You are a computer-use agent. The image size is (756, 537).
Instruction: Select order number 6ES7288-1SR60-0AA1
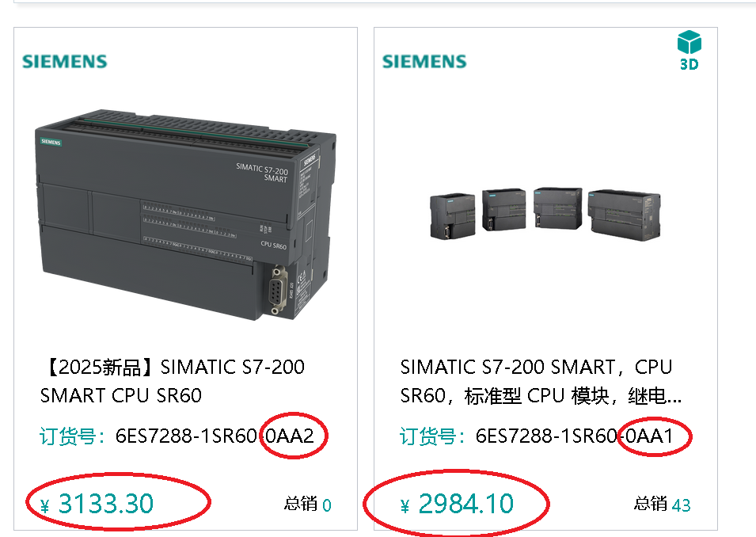point(574,436)
